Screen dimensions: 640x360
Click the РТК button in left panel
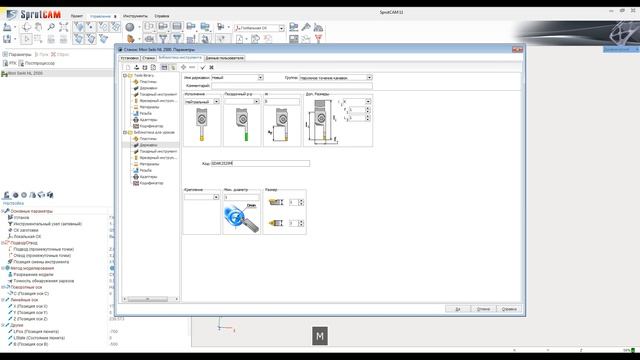9,63
